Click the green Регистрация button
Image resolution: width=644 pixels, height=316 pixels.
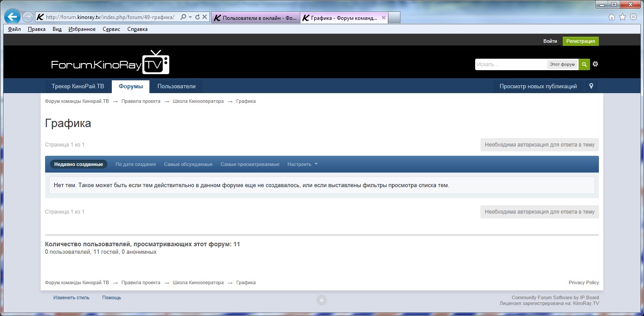580,41
